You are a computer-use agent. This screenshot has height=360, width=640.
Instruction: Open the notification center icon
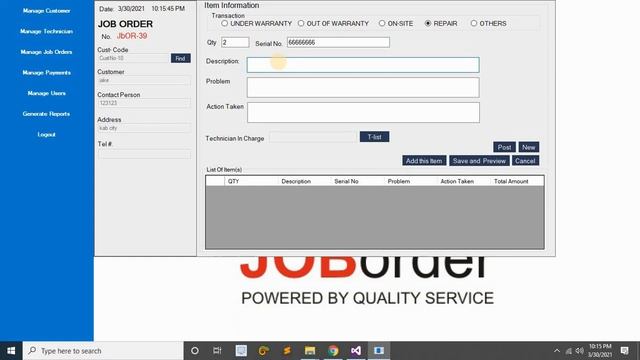[x=624, y=351]
